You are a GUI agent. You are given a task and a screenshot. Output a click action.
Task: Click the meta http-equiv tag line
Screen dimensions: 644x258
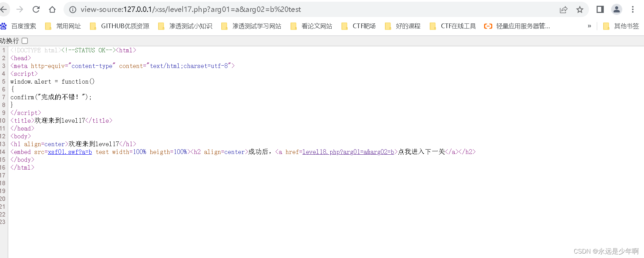123,66
